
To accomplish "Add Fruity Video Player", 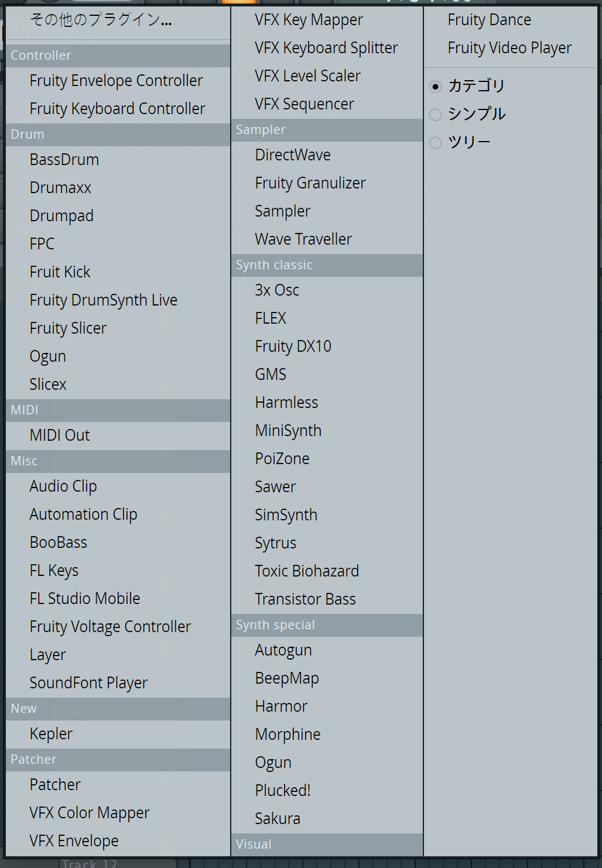I will pos(509,48).
